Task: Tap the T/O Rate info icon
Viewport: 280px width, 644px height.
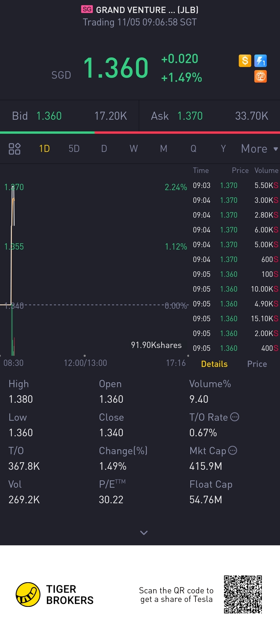Action: 235,417
